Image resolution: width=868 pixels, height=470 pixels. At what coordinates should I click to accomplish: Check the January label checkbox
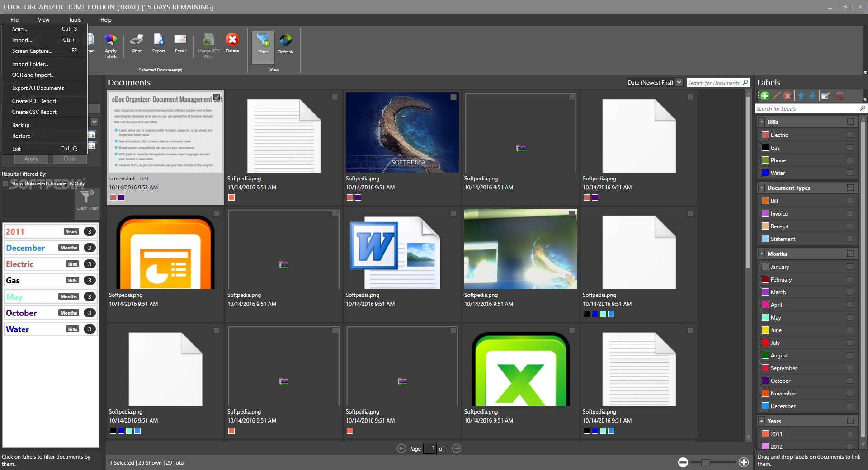850,267
